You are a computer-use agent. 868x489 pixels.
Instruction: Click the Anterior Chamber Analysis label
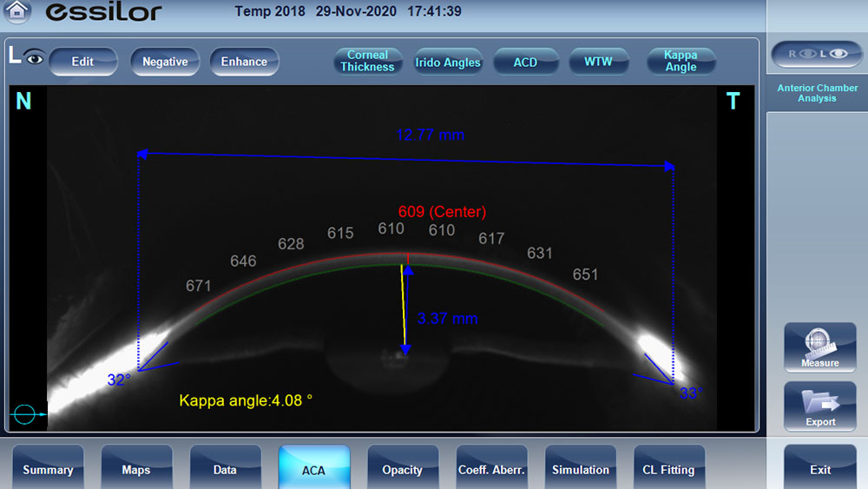(817, 93)
